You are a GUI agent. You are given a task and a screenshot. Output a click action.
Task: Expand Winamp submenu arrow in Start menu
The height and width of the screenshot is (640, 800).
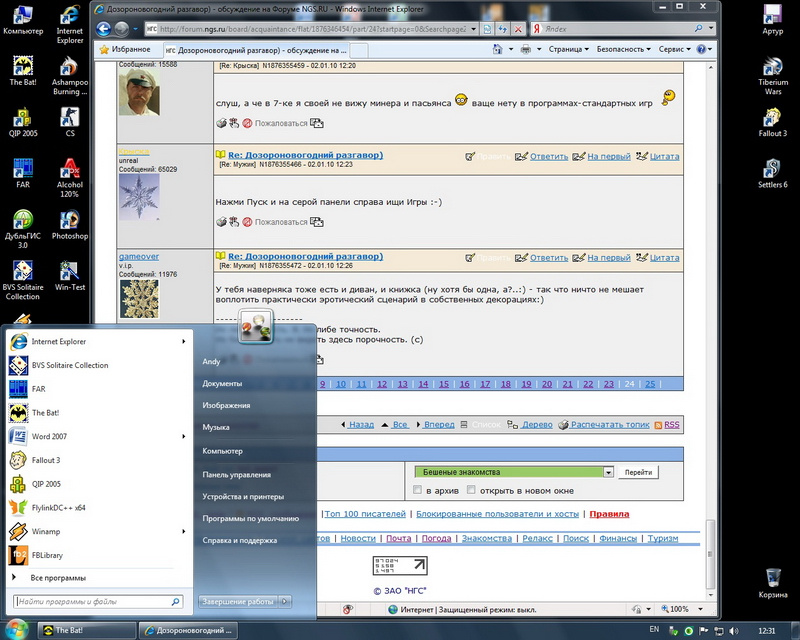pyautogui.click(x=184, y=531)
